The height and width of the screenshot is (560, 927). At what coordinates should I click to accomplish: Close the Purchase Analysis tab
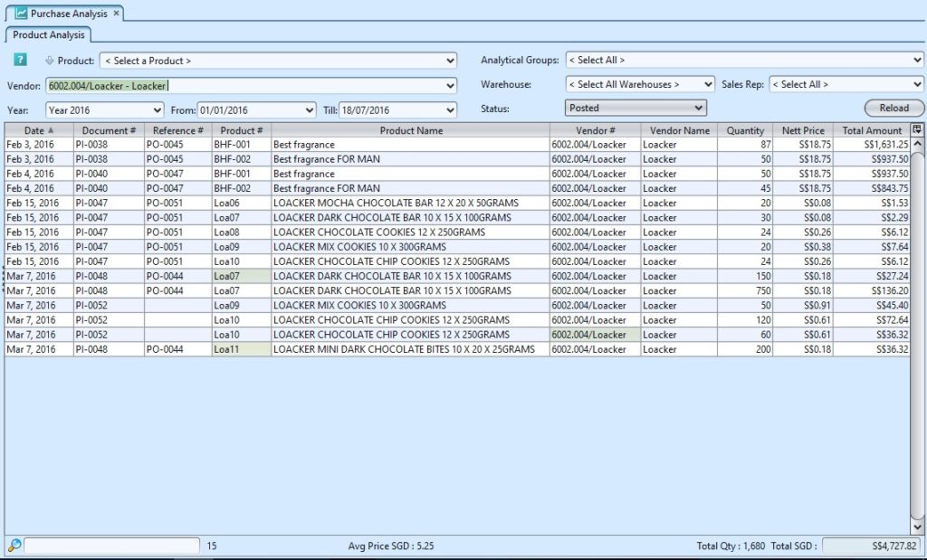click(x=117, y=13)
